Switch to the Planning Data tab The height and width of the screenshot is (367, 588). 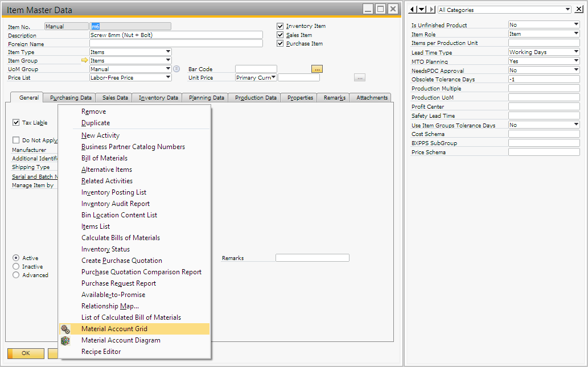[207, 98]
